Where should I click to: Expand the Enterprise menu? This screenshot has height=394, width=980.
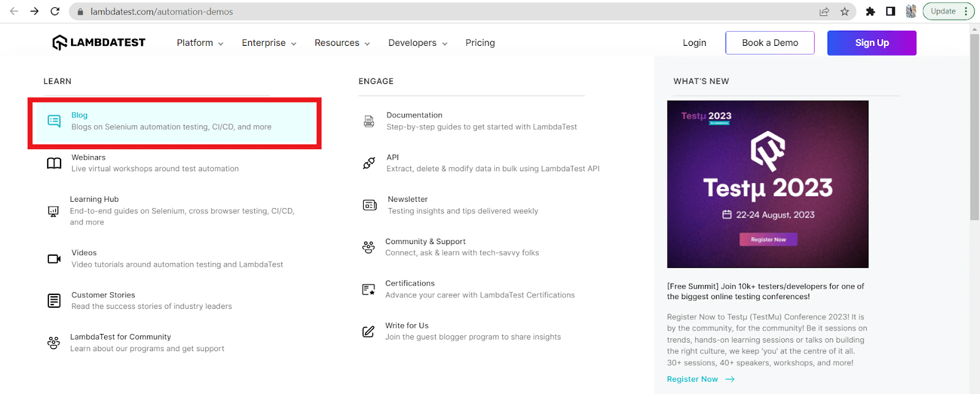(x=269, y=43)
